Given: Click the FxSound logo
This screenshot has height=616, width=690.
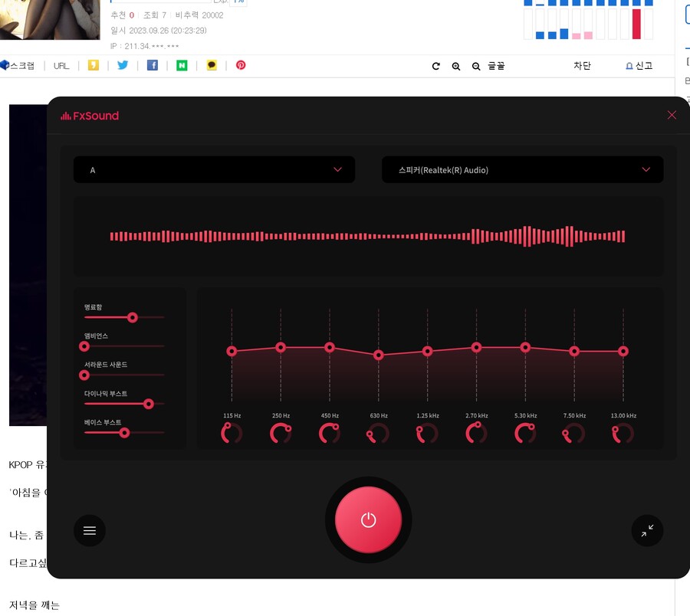Looking at the screenshot, I should coord(90,116).
